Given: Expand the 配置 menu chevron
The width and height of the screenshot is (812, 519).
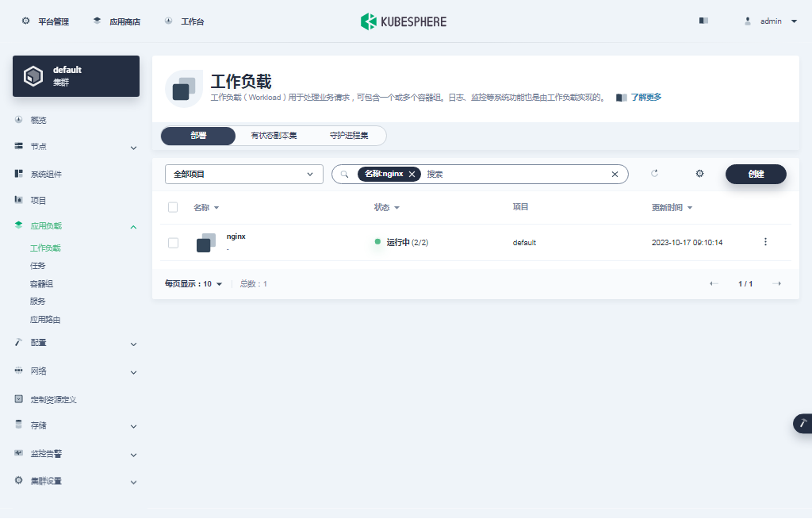Looking at the screenshot, I should (x=133, y=344).
